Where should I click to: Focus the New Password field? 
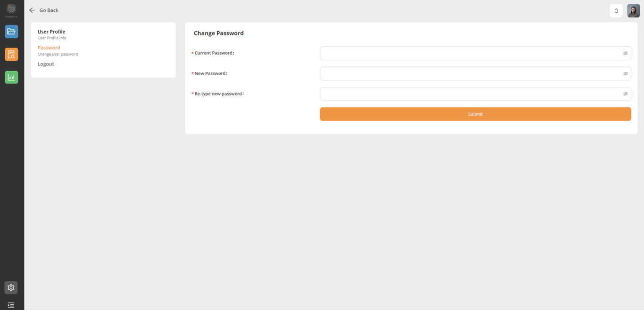[x=475, y=74]
